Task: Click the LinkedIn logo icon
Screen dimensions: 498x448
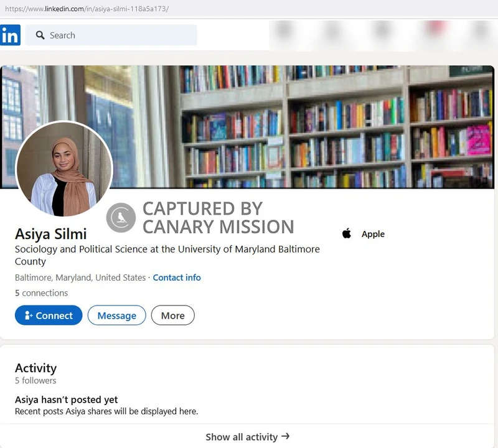Action: coord(10,35)
